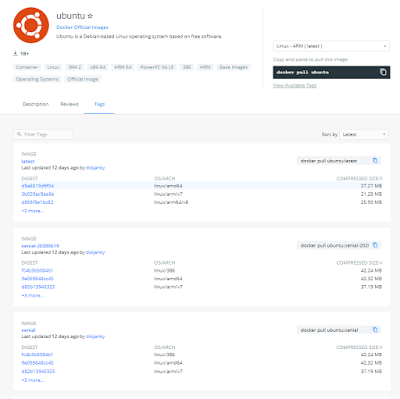Screen dimensions: 400x399
Task: Open the Linux - ARM (latest) dropdown
Action: pyautogui.click(x=331, y=46)
